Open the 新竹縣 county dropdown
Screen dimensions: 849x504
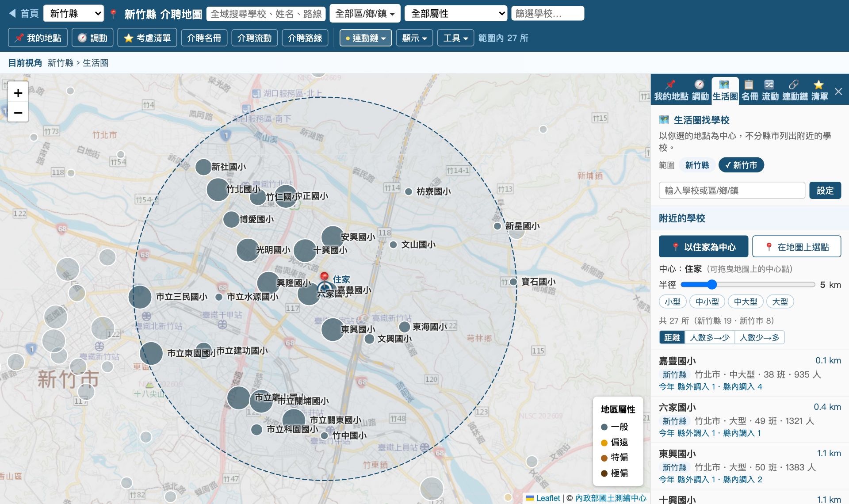pyautogui.click(x=74, y=14)
